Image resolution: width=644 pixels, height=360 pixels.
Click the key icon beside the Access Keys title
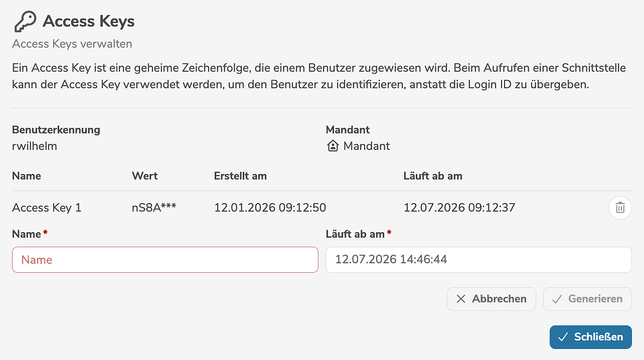(x=24, y=21)
